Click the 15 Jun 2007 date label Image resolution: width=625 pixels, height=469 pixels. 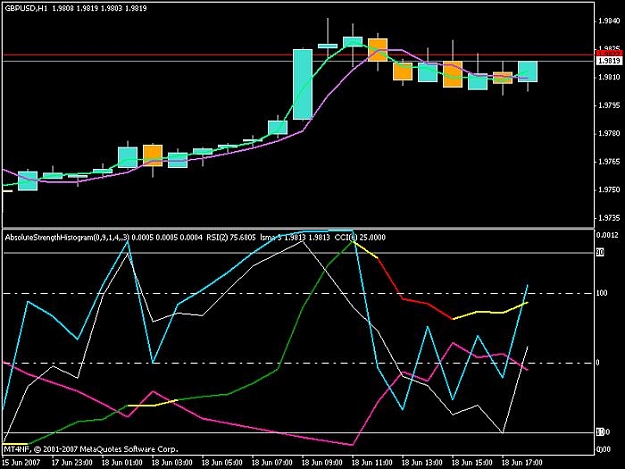click(x=21, y=463)
